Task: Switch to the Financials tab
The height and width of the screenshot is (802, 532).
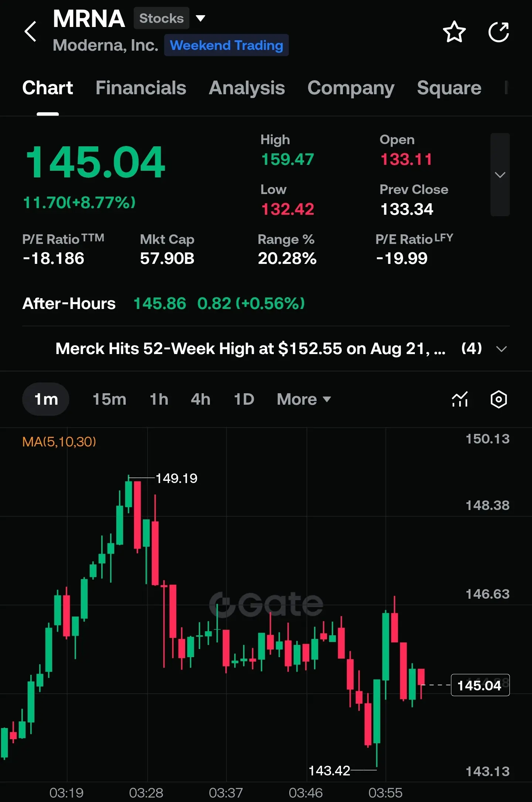Action: point(141,88)
